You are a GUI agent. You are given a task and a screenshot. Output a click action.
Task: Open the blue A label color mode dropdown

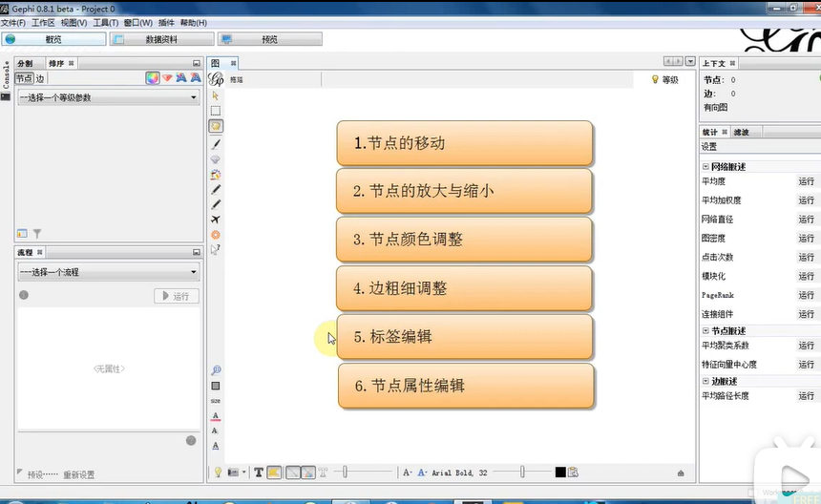[x=422, y=472]
